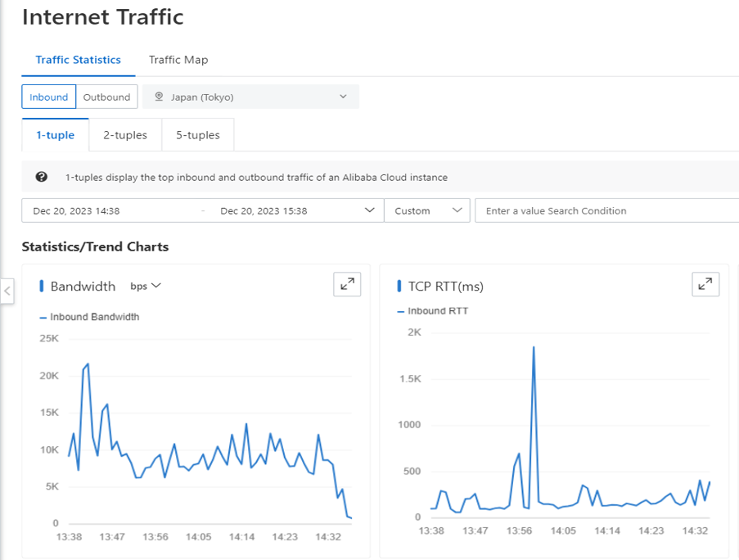739x560 pixels.
Task: Collapse the left sidebar arrow handle
Action: pos(7,290)
